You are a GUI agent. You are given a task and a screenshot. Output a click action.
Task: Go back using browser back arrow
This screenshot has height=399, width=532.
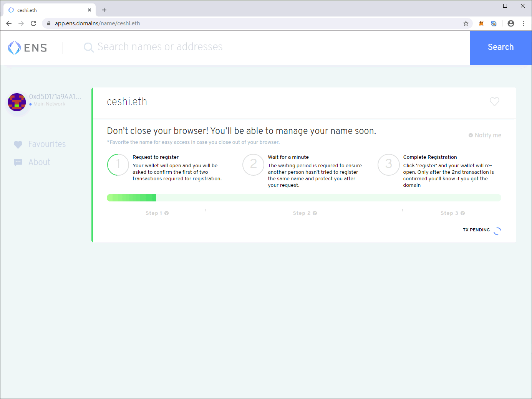[x=9, y=23]
